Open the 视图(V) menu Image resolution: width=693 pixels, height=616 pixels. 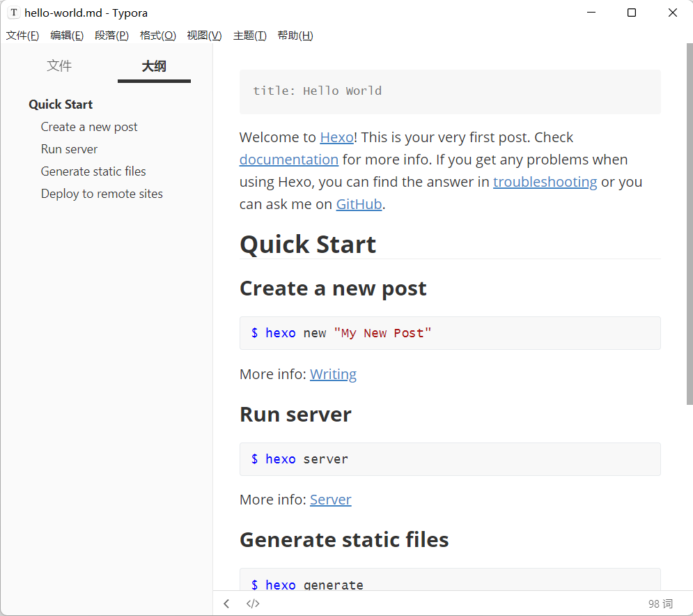pos(204,36)
